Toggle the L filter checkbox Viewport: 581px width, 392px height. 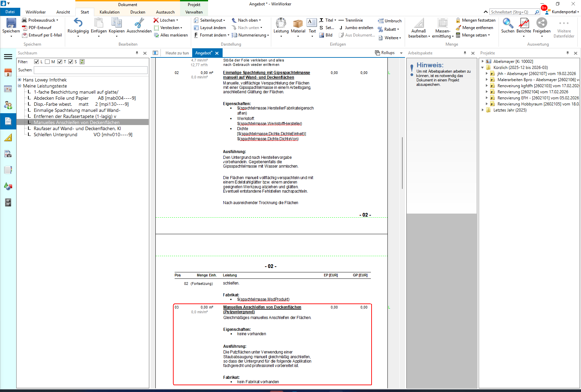coord(36,62)
